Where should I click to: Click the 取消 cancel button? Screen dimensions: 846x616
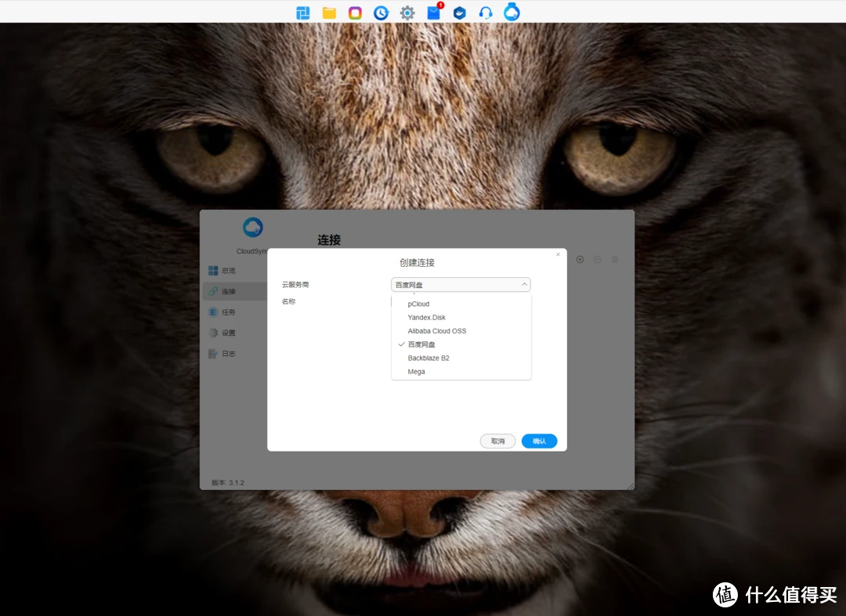tap(497, 441)
